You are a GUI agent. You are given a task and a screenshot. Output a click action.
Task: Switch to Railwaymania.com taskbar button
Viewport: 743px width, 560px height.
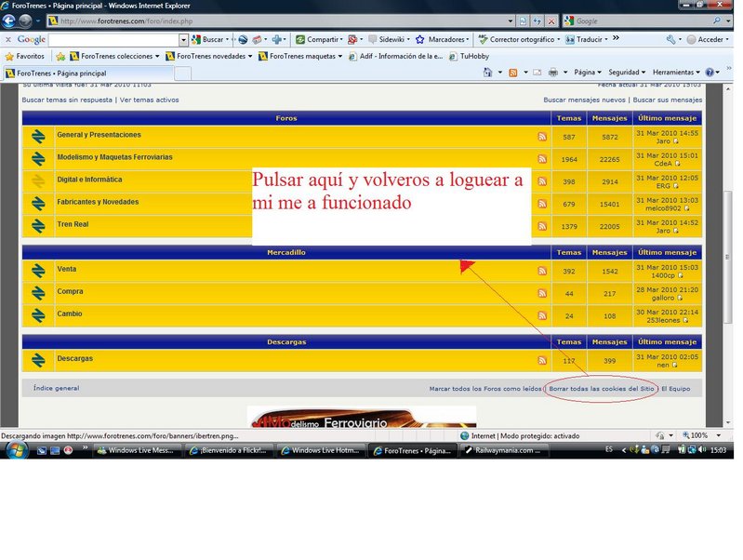[503, 450]
